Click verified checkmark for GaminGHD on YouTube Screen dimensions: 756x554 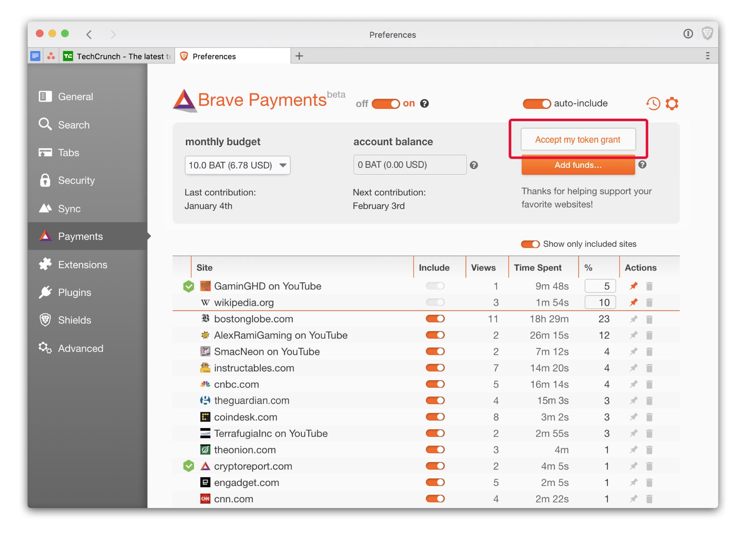pyautogui.click(x=188, y=286)
